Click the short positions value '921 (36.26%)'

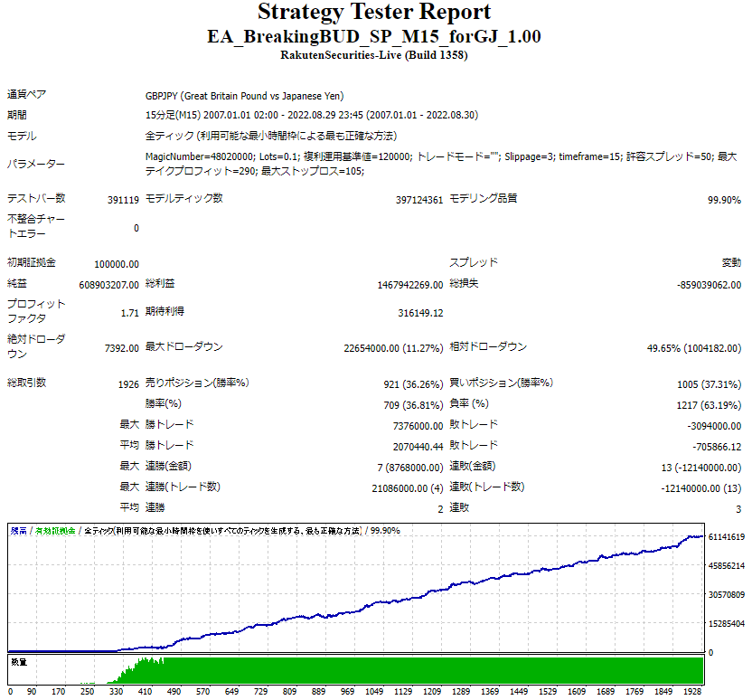pyautogui.click(x=413, y=384)
